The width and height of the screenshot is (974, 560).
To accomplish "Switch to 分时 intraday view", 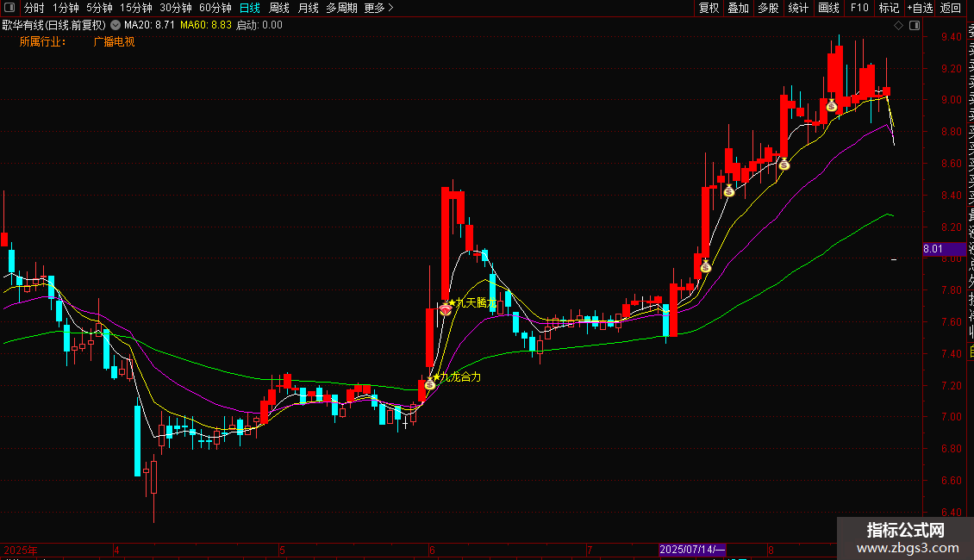I will point(34,8).
